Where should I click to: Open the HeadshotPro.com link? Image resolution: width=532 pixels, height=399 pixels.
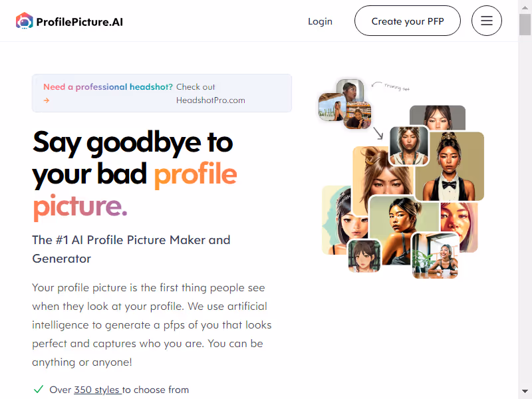[211, 99]
